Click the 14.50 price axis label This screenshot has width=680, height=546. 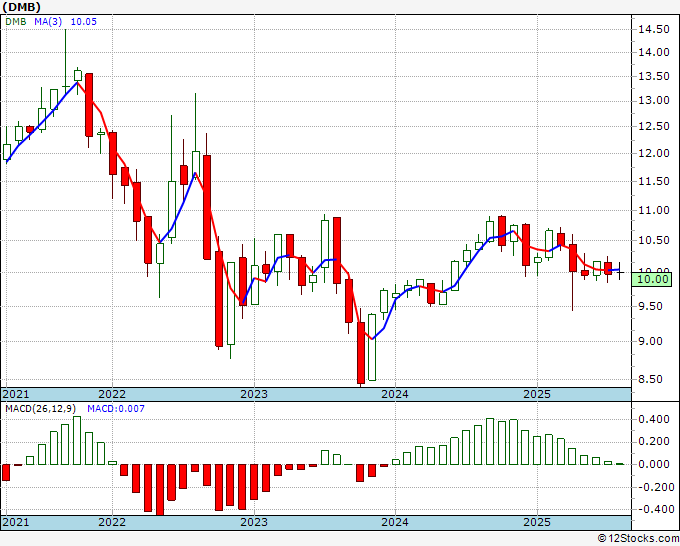(x=654, y=29)
